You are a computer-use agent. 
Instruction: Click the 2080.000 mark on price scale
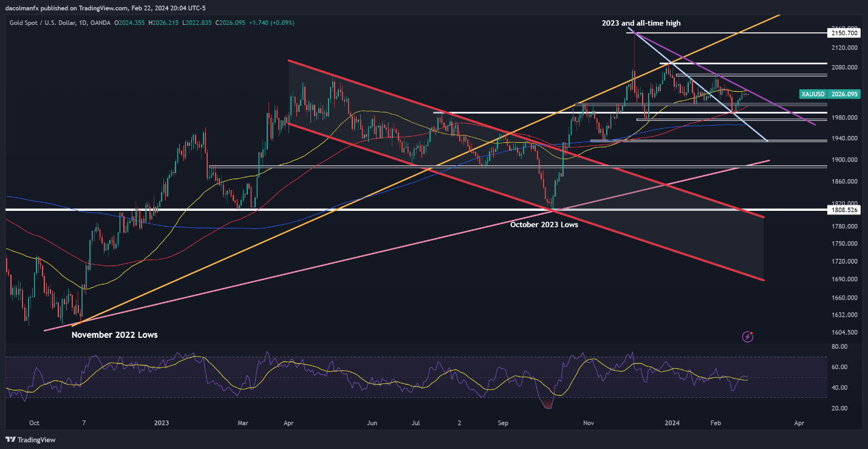tap(844, 67)
